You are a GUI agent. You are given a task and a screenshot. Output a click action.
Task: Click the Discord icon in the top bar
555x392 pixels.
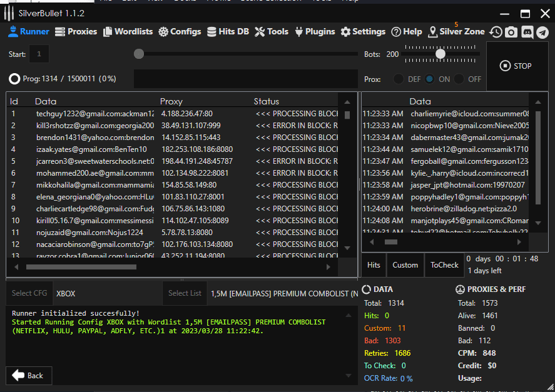(x=527, y=33)
